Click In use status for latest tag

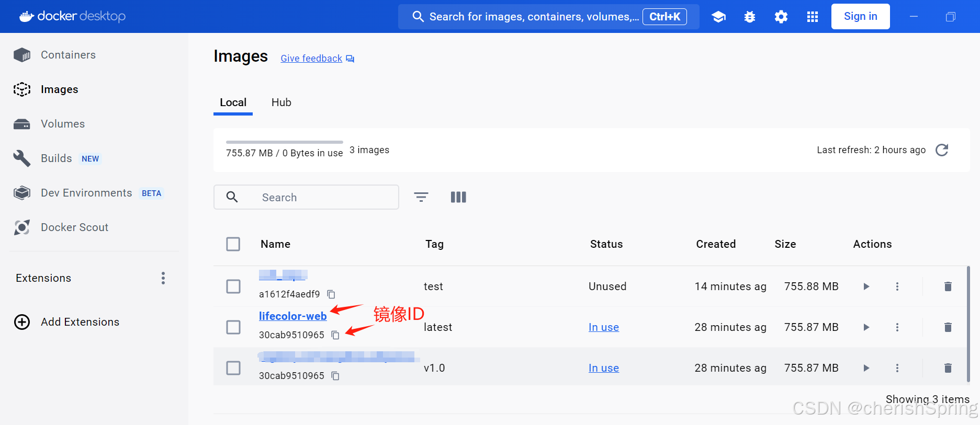coord(604,327)
